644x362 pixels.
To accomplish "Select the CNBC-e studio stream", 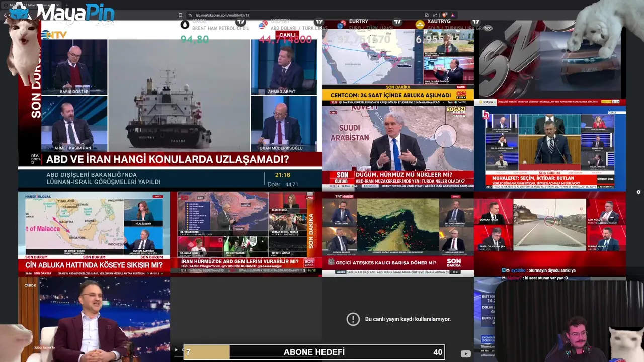I will 94,319.
